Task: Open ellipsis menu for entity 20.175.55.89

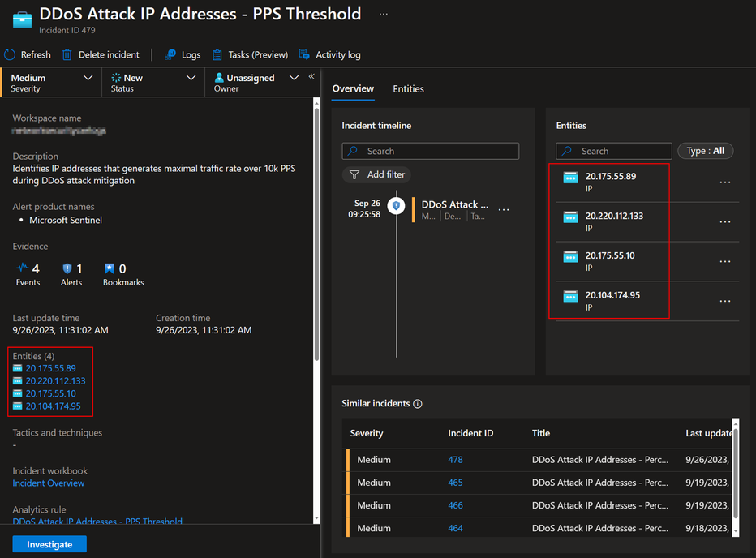Action: tap(725, 182)
